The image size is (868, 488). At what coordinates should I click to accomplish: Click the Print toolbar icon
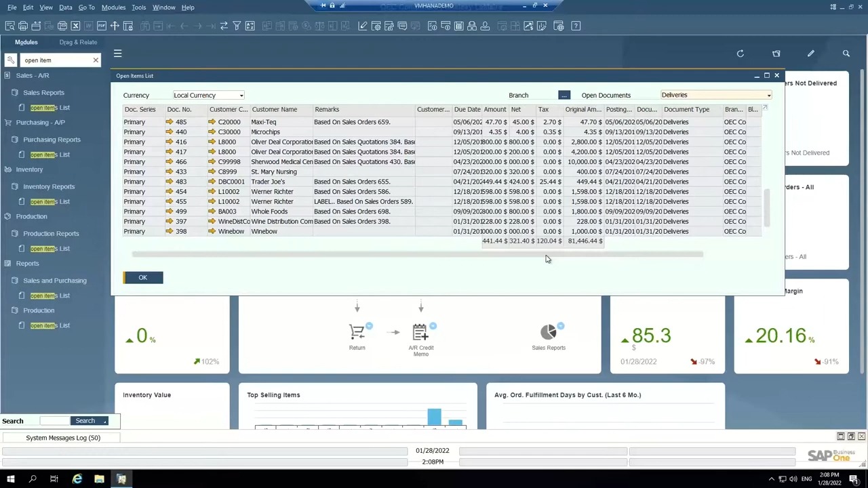(23, 26)
